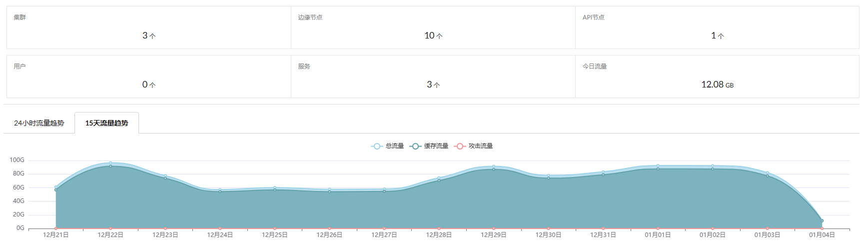Select the 15天流量趋势 tab
This screenshot has width=868, height=250.
coord(106,123)
